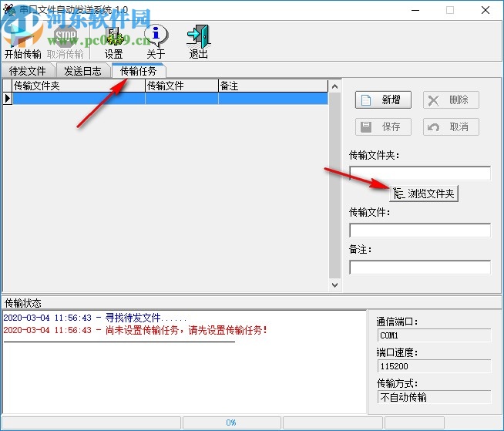Close the application window
This screenshot has width=504, height=431.
[x=486, y=10]
